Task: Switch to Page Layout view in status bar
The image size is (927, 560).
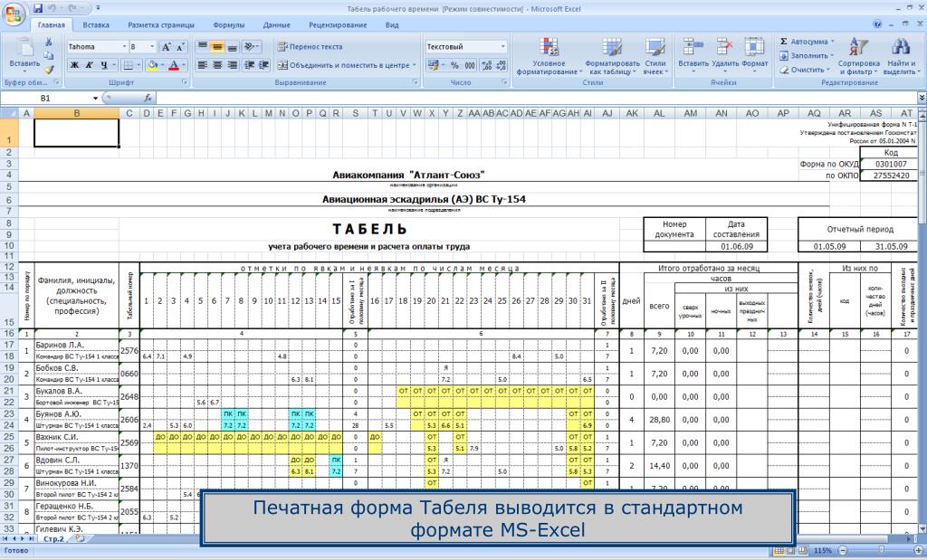Action: [x=790, y=551]
